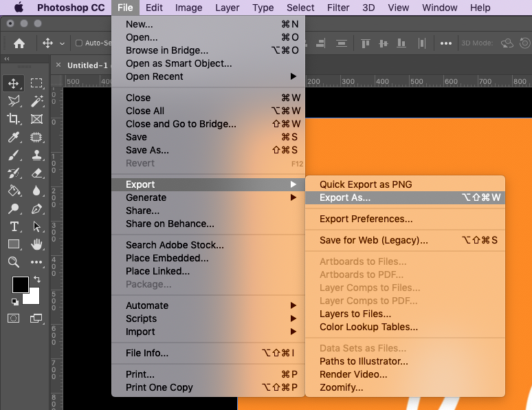The width and height of the screenshot is (532, 410).
Task: Open the Move tool preset dropdown
Action: (62, 43)
